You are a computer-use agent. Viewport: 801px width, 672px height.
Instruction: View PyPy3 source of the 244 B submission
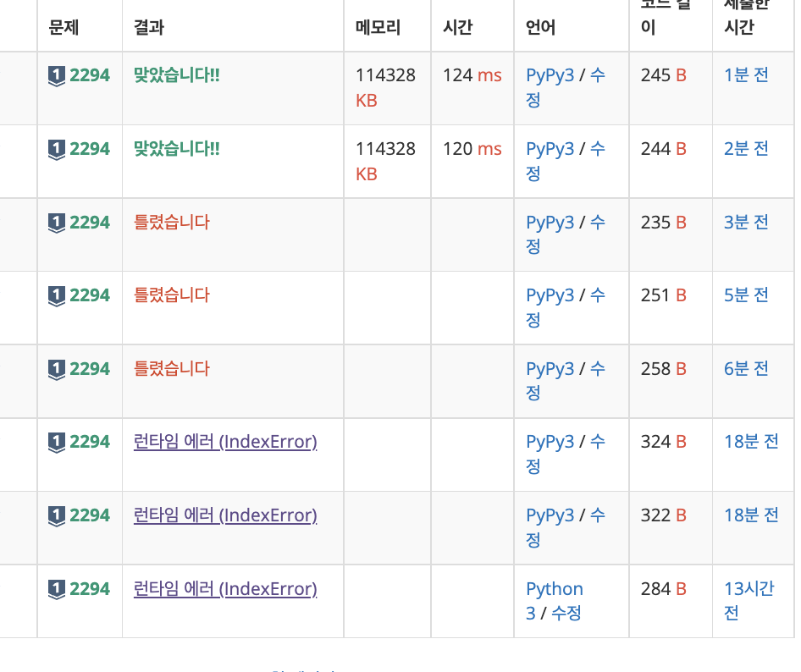tap(550, 149)
